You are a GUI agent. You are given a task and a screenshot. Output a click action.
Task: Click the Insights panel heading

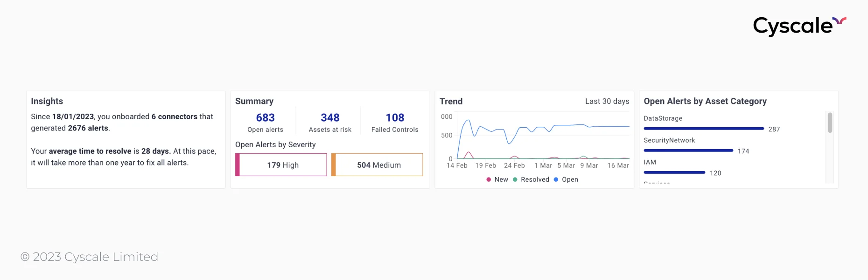pos(47,101)
